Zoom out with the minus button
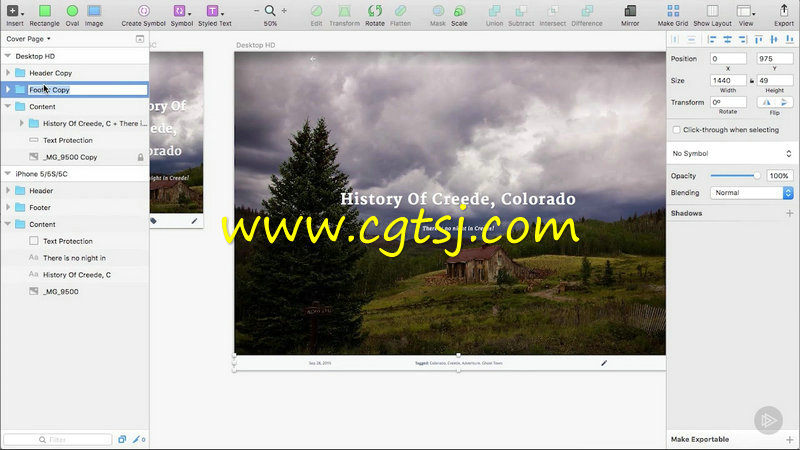The width and height of the screenshot is (800, 450). tap(257, 11)
